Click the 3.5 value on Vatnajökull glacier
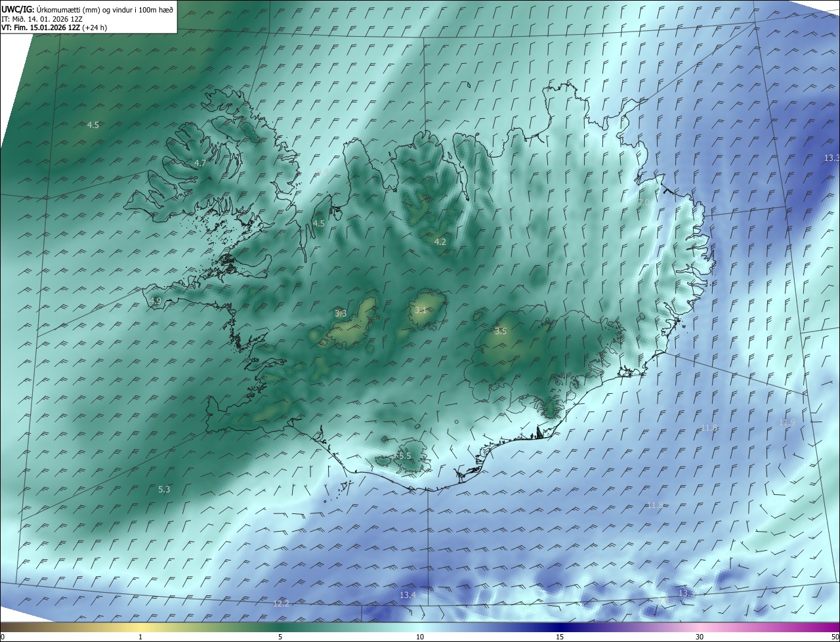Screen dimensions: 840x642 [501, 331]
